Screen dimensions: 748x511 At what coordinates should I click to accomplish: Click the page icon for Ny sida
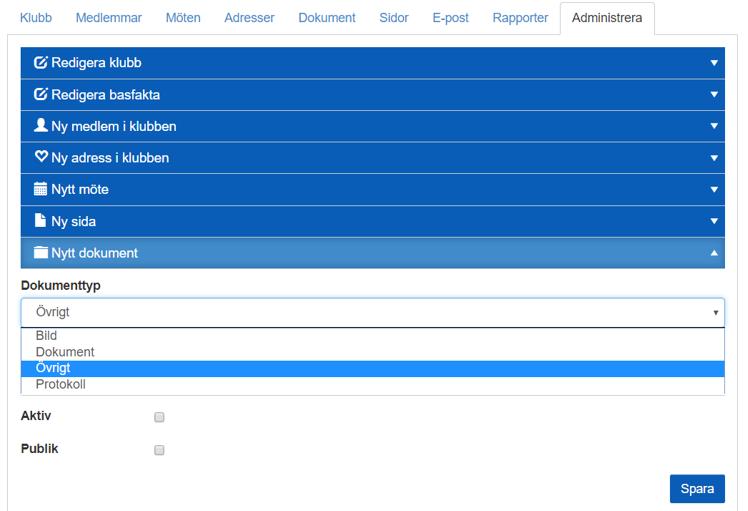41,220
